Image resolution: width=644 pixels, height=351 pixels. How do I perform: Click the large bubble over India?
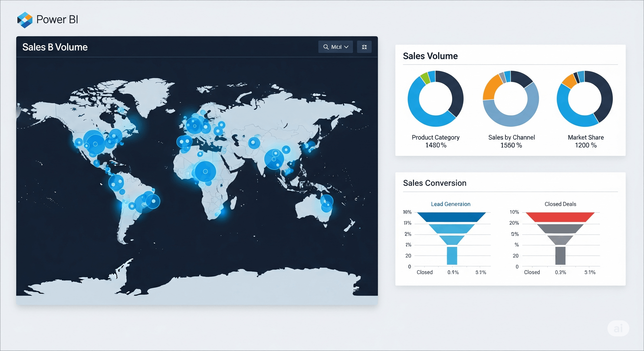click(x=274, y=159)
